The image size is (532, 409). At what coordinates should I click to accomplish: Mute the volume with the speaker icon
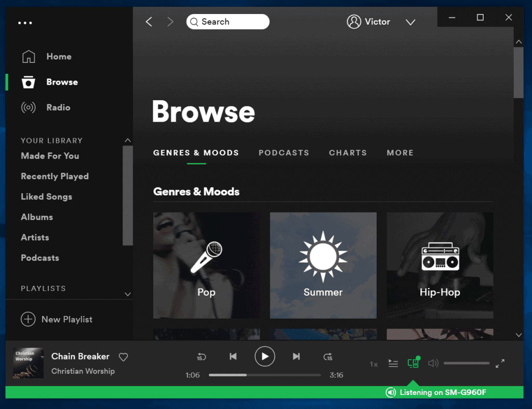(433, 363)
